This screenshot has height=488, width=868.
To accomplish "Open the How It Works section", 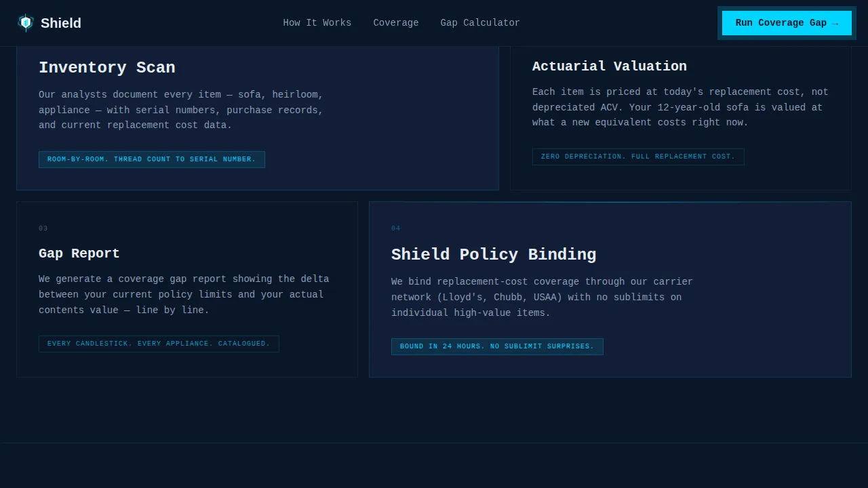I will pos(317,23).
